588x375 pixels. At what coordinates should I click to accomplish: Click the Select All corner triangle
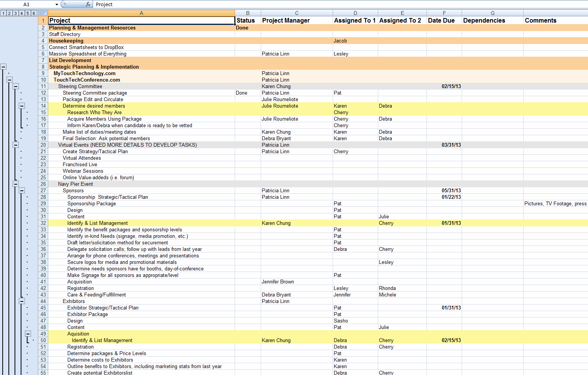tap(43, 13)
